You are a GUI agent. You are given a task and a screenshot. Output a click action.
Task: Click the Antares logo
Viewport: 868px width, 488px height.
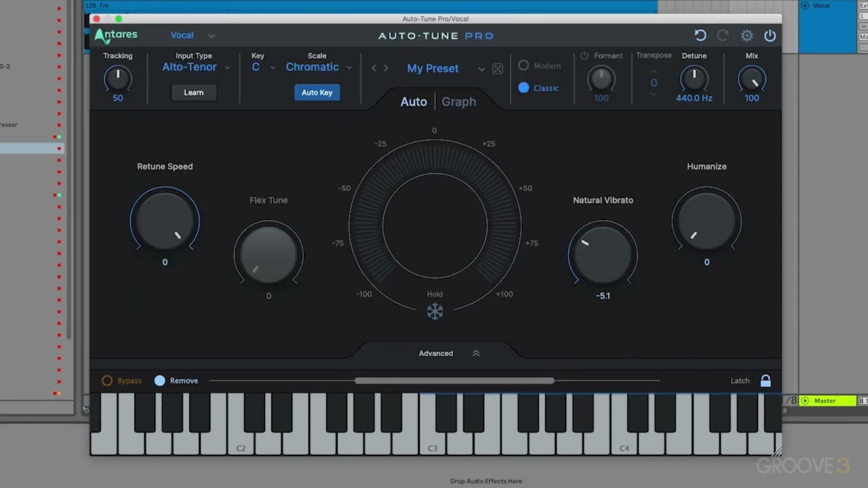pyautogui.click(x=116, y=35)
